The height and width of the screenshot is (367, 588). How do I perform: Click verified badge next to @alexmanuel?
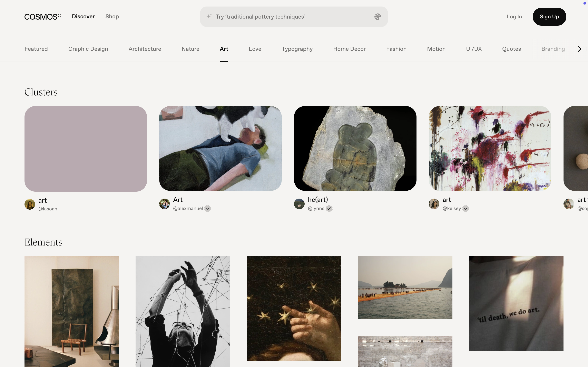[x=207, y=209]
